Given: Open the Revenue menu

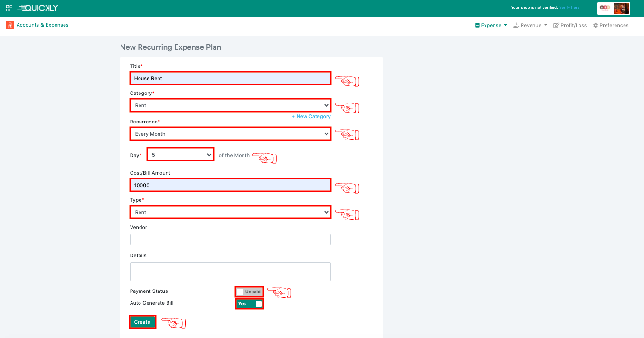Looking at the screenshot, I should (x=531, y=26).
